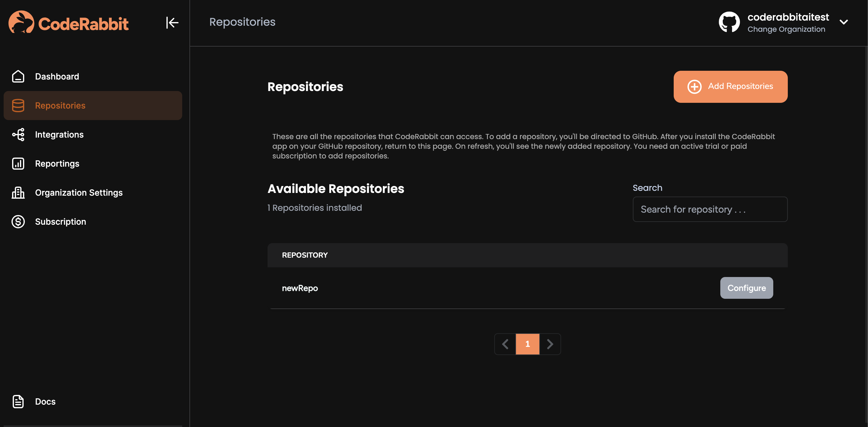This screenshot has height=427, width=868.
Task: Collapse the sidebar with arrow icon
Action: pyautogui.click(x=172, y=23)
